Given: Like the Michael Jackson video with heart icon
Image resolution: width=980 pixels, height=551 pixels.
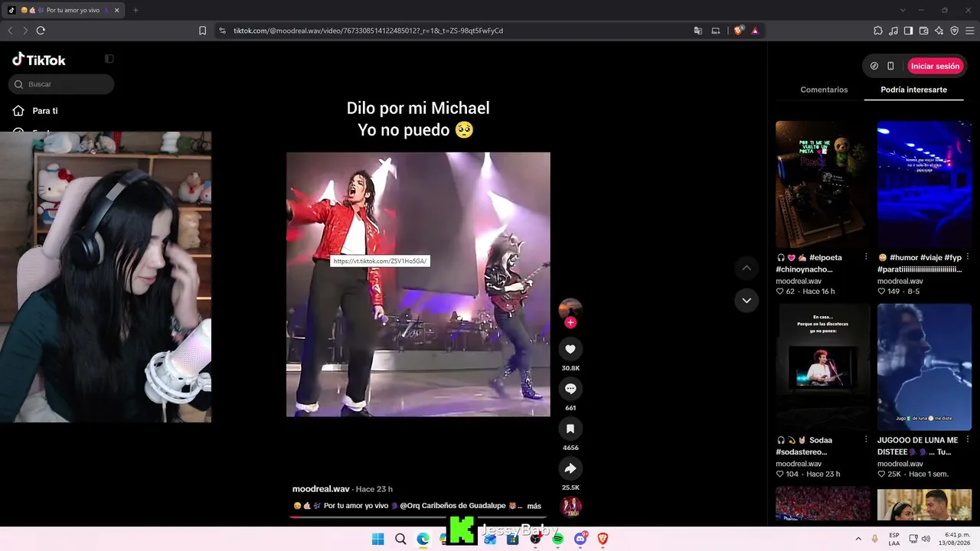Looking at the screenshot, I should (570, 350).
